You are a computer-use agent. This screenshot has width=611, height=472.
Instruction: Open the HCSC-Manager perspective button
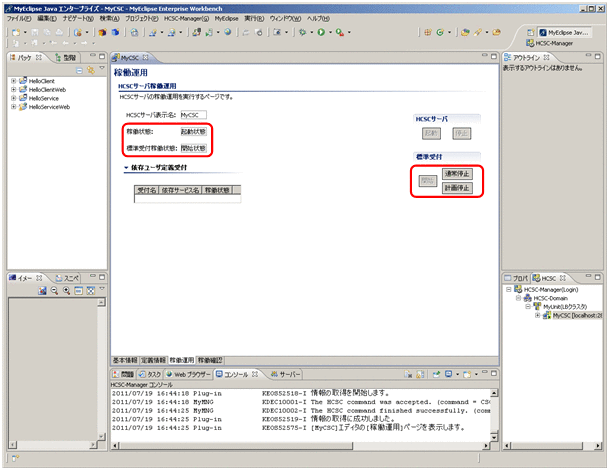click(x=558, y=43)
